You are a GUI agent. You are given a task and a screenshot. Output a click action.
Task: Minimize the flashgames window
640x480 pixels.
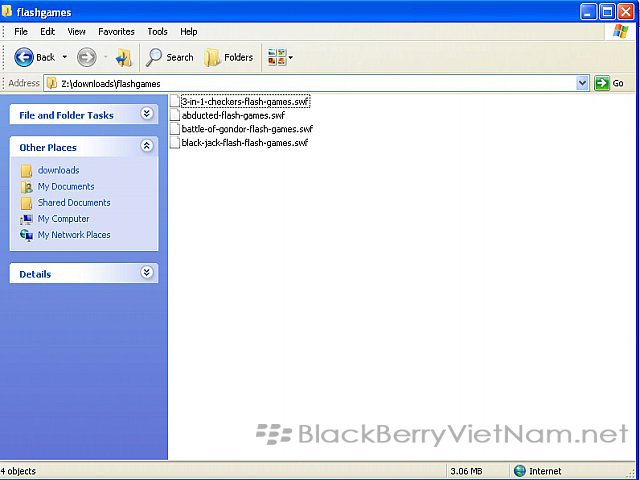[588, 12]
